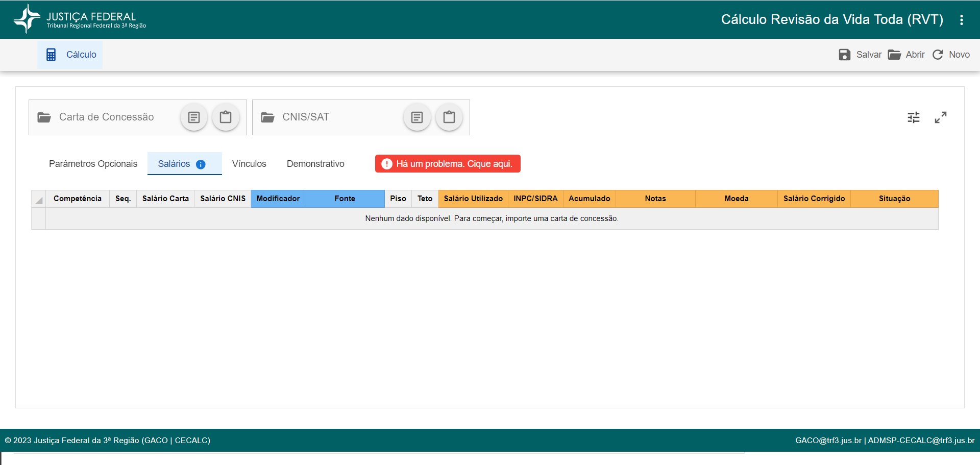Viewport: 980px width, 465px height.
Task: Open the CNIS/SAT text view button
Action: click(x=417, y=117)
